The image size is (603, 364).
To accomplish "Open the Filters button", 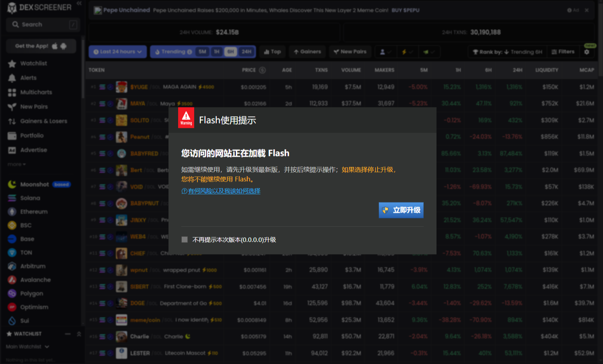I will pyautogui.click(x=562, y=52).
